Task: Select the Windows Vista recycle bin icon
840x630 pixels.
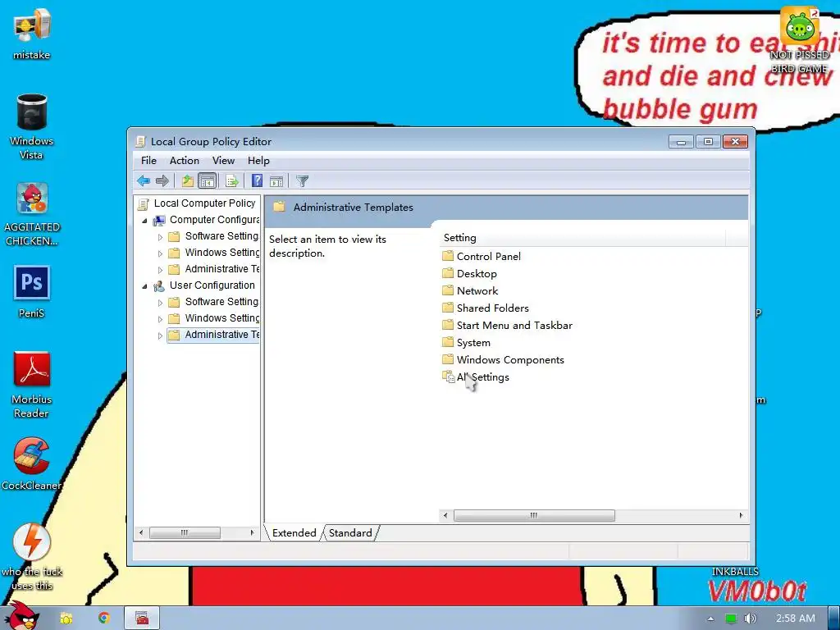Action: (x=32, y=126)
